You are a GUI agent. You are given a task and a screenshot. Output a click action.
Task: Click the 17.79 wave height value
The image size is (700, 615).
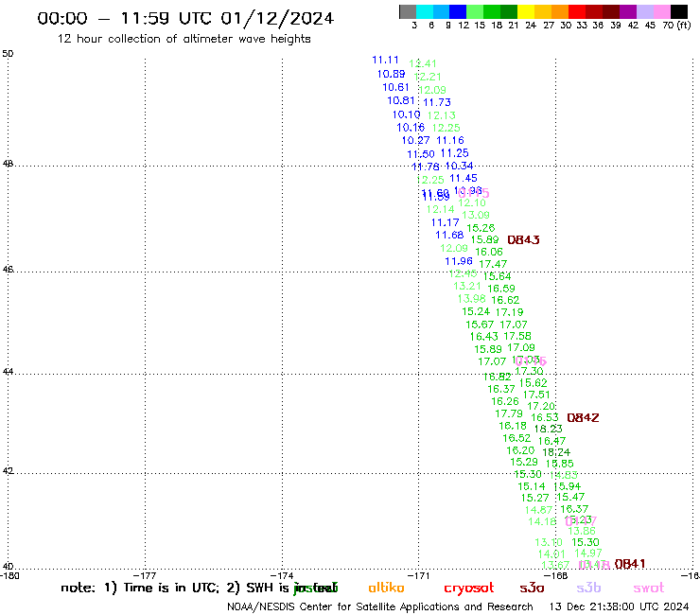point(509,414)
